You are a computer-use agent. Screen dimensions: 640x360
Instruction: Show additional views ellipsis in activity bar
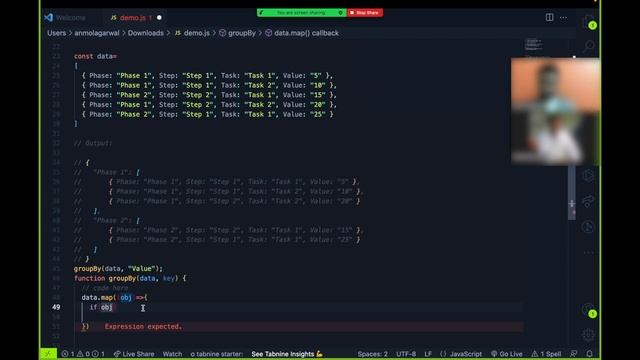click(588, 253)
